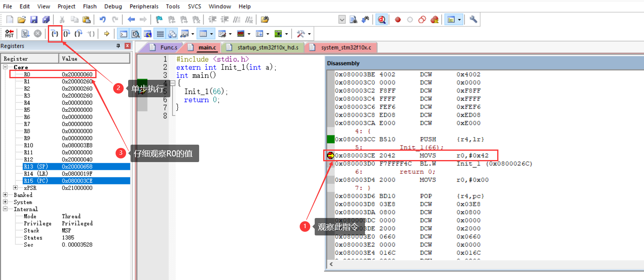
Task: Toggle the Call Stack window button
Action: coord(172,34)
